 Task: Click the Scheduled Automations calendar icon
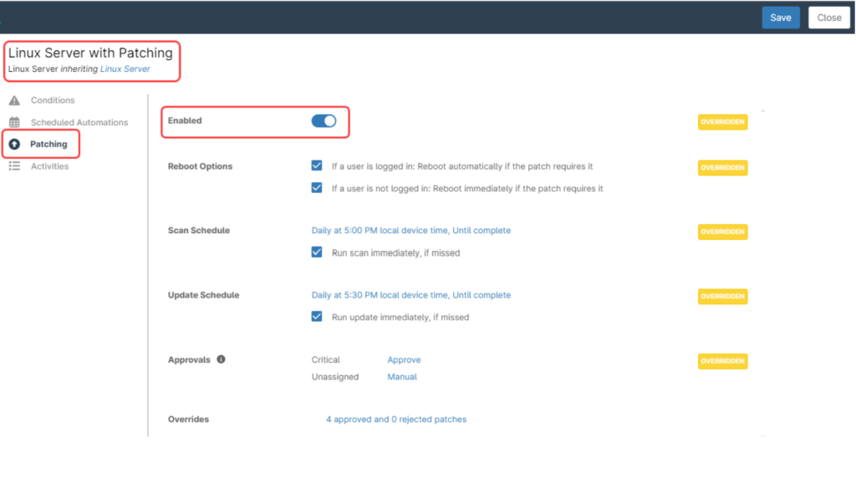click(14, 122)
